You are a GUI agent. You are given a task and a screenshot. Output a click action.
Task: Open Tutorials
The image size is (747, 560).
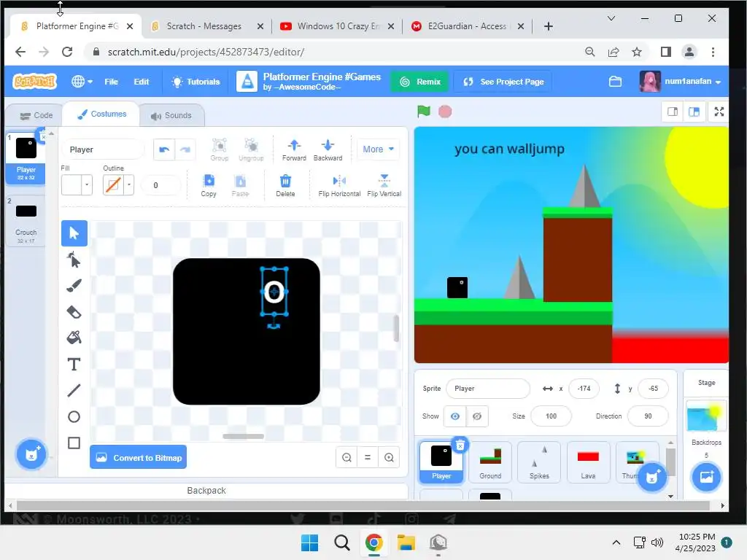pyautogui.click(x=196, y=82)
